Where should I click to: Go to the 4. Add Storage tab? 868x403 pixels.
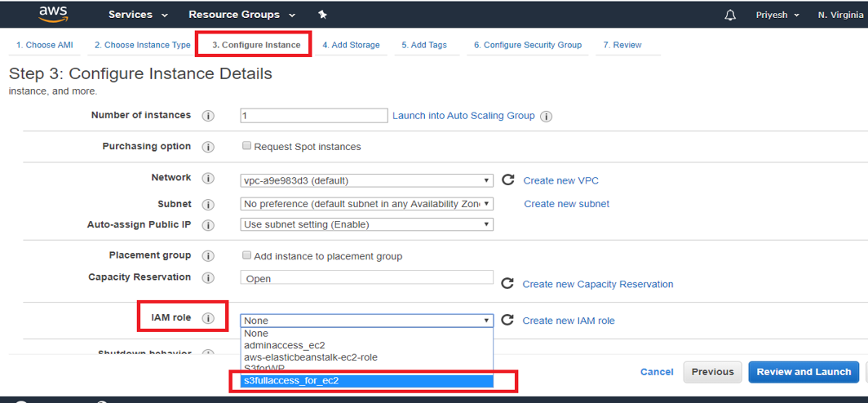pyautogui.click(x=351, y=45)
